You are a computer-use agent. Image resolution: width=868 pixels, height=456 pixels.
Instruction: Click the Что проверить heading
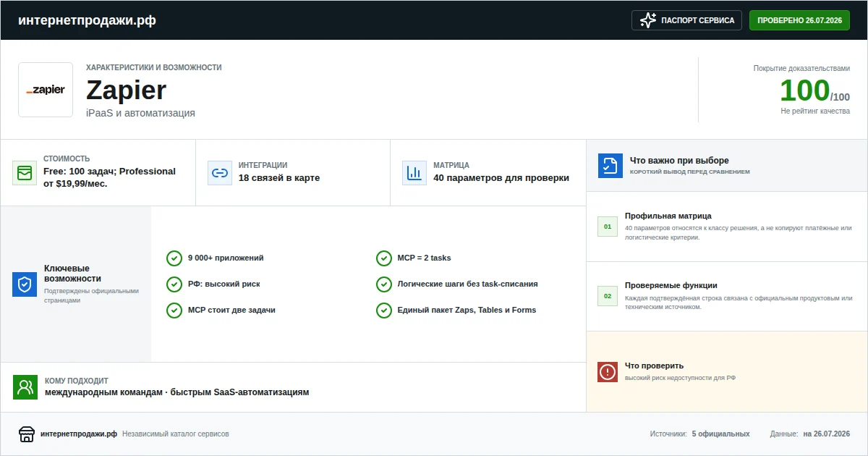coord(654,366)
